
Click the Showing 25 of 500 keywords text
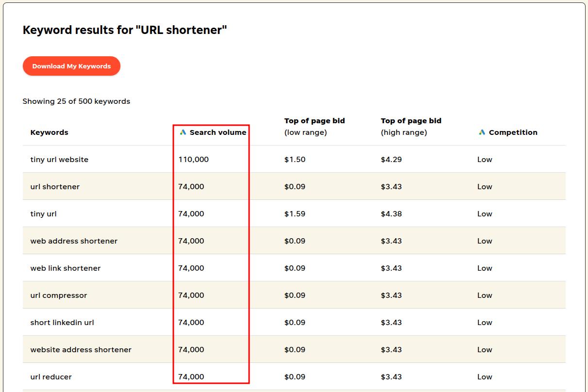coord(76,101)
